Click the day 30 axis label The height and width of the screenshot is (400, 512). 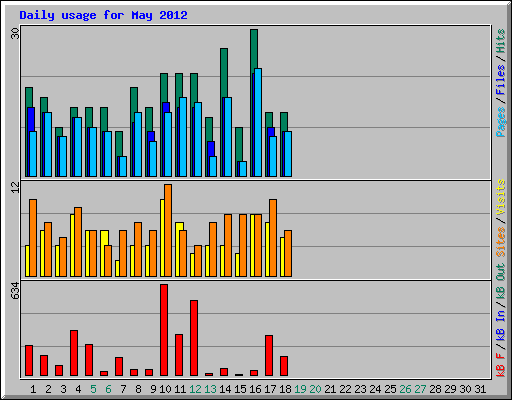(465, 389)
